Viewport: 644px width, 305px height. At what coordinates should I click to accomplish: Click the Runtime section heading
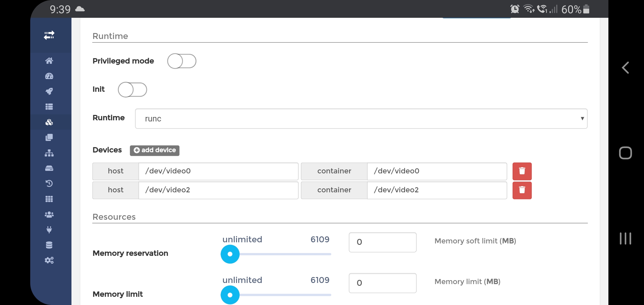click(x=110, y=36)
